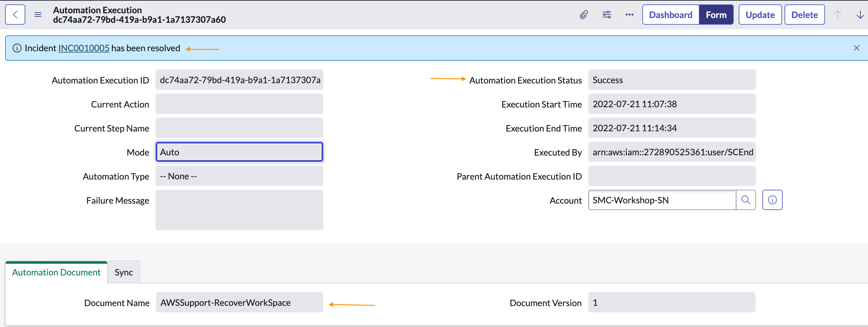Open the more options ellipsis icon
Screen dimensions: 868x327
pyautogui.click(x=629, y=15)
